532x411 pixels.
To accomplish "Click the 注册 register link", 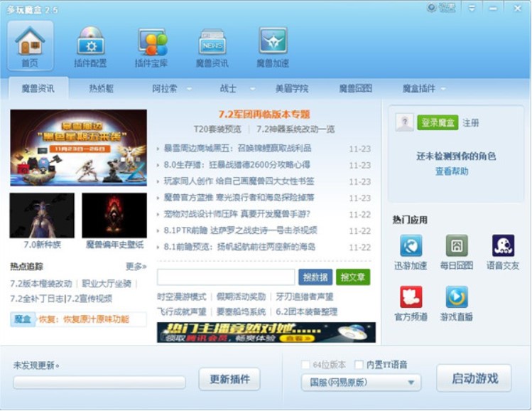I will 471,122.
